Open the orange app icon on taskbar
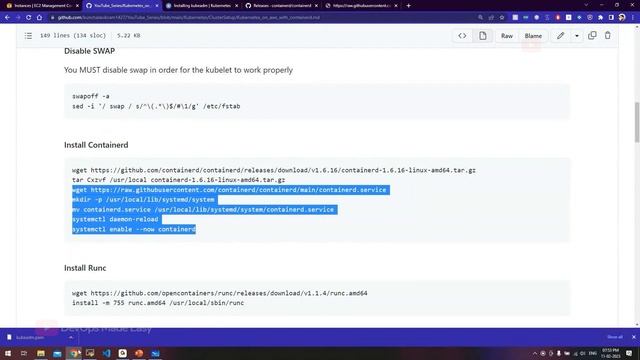The height and width of the screenshot is (360, 640). 139,353
